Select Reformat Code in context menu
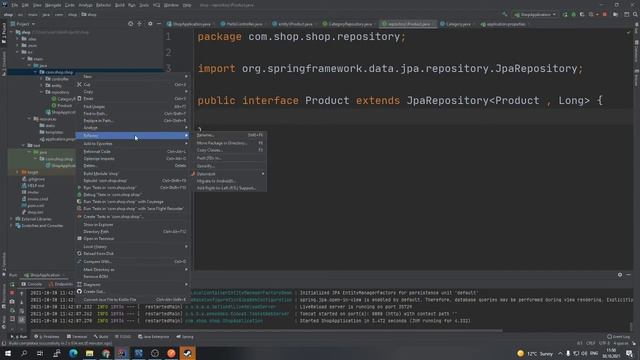 click(x=132, y=151)
